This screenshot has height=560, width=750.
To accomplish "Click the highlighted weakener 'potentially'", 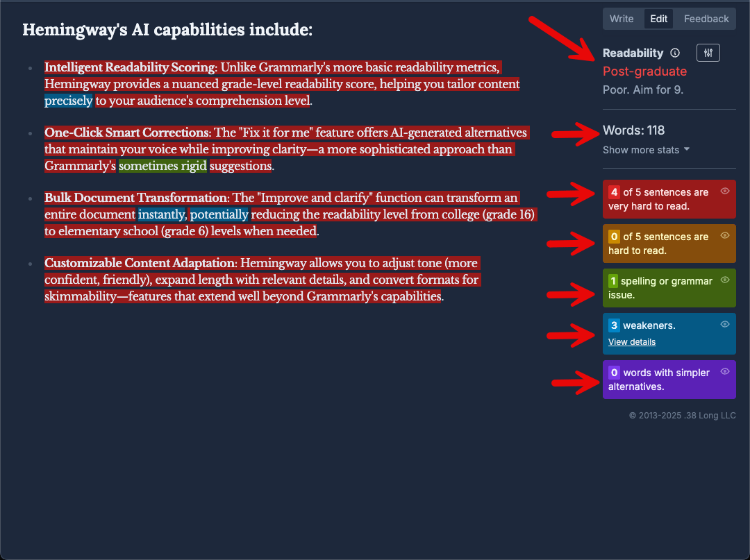I will 219,214.
